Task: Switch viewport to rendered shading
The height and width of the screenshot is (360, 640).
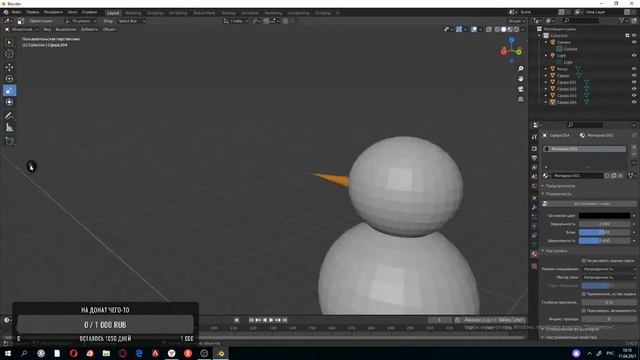Action: point(516,29)
